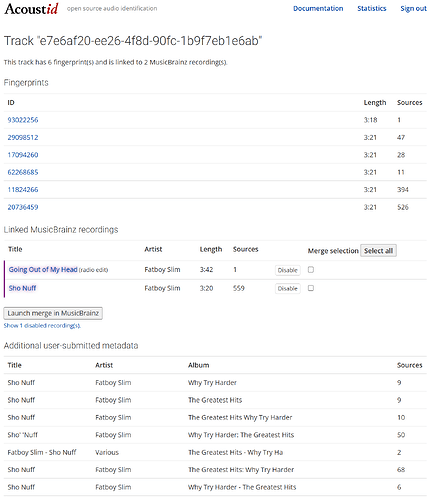Image resolution: width=434 pixels, height=500 pixels.
Task: Click Launch merge in MusicBrainz
Action: [53, 313]
